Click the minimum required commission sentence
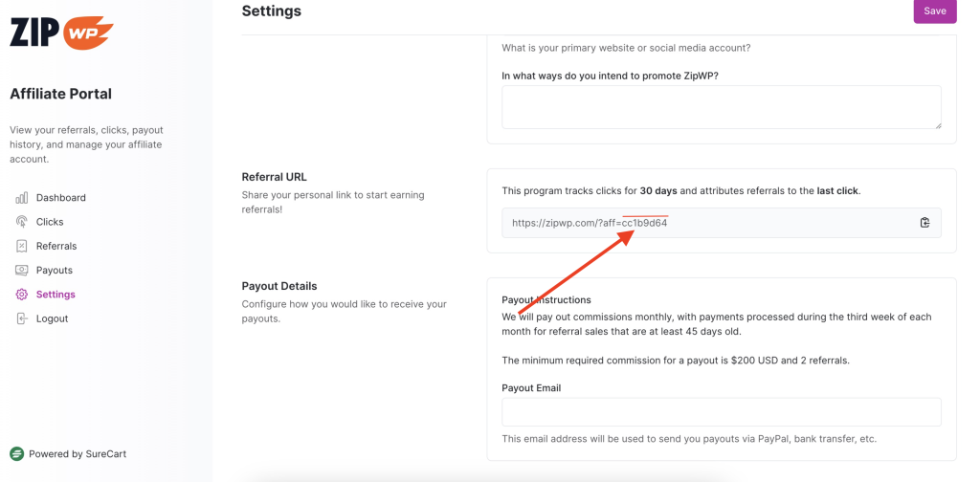 tap(676, 361)
